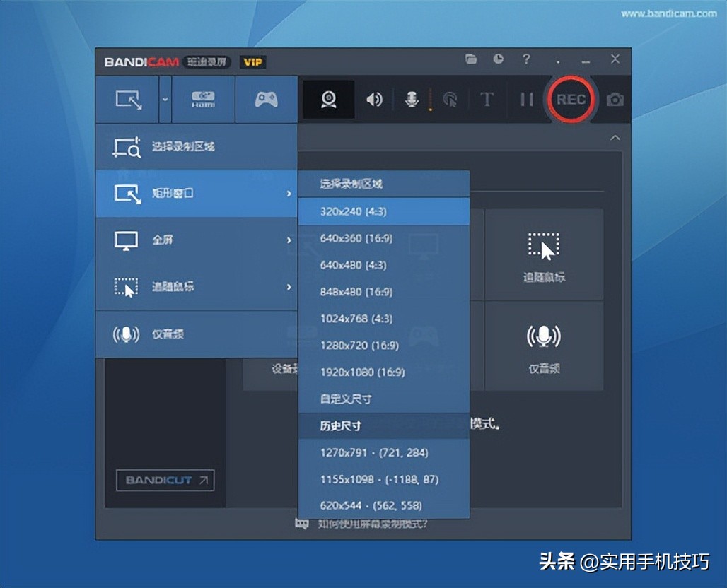Expand the 矩形窗口 submenu arrow

pyautogui.click(x=289, y=194)
